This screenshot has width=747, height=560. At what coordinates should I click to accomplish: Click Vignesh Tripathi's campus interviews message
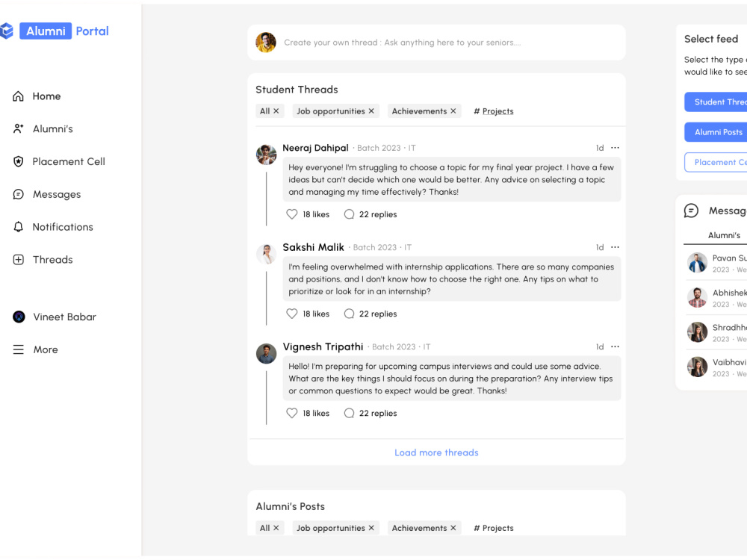click(452, 379)
